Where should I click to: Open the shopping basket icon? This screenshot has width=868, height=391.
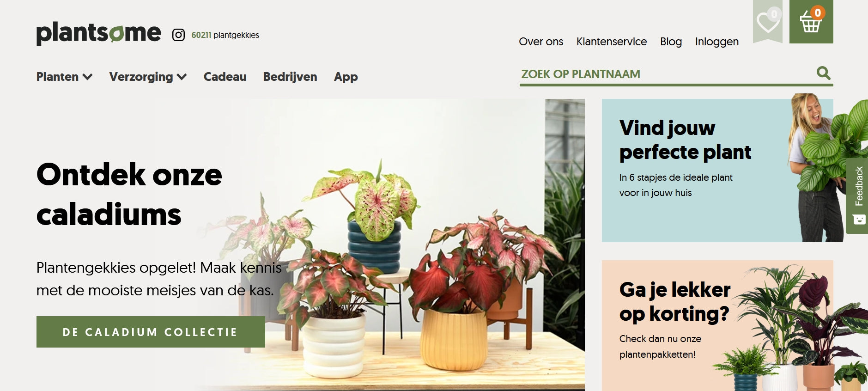811,21
